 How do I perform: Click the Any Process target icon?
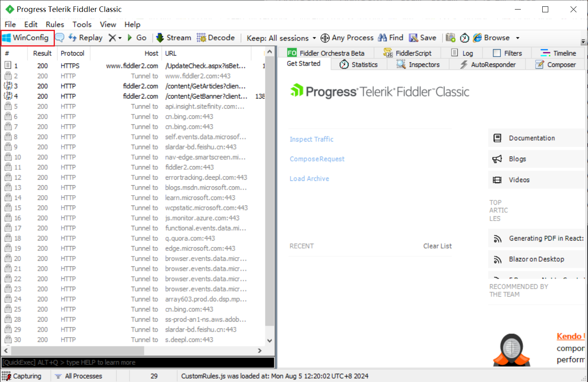[325, 38]
